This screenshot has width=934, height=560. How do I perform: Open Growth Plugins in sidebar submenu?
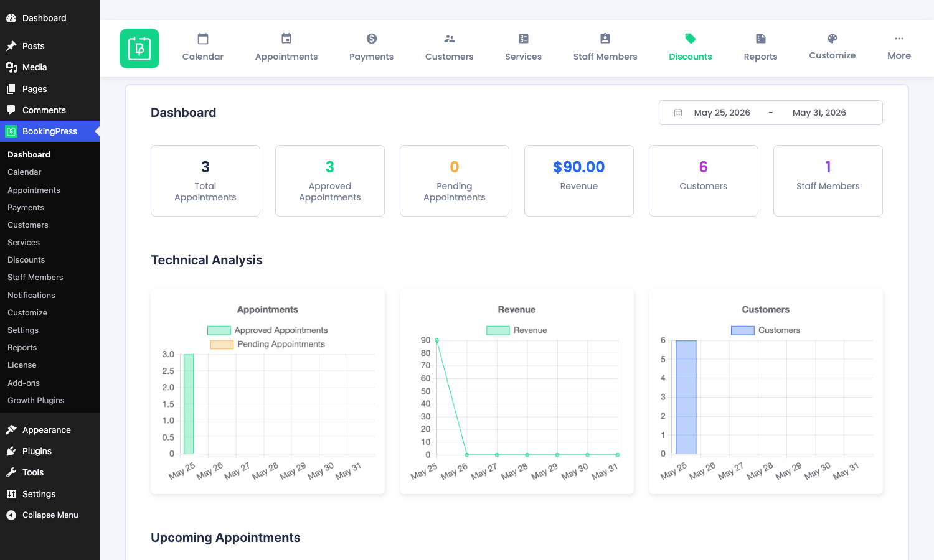click(36, 400)
